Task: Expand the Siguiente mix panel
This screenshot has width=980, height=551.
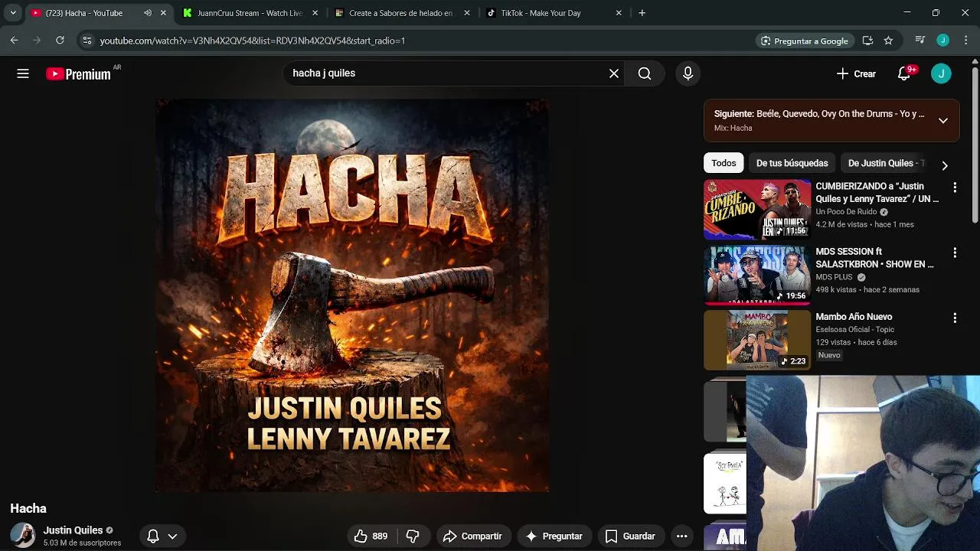Action: click(x=943, y=120)
